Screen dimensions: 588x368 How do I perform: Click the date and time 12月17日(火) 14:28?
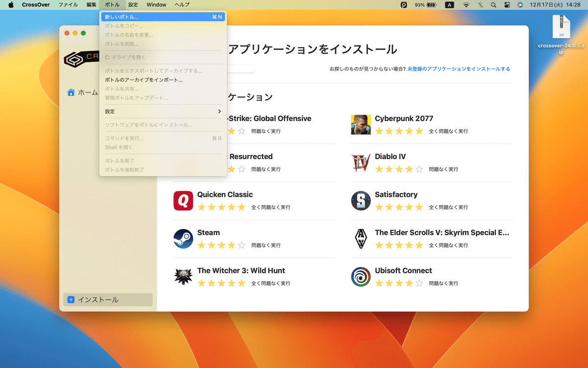pos(555,5)
